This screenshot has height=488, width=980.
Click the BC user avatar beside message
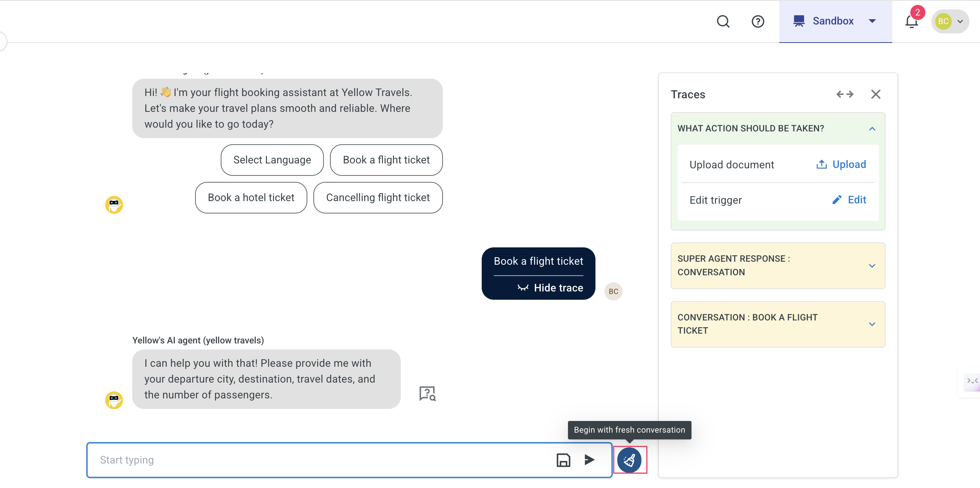613,291
